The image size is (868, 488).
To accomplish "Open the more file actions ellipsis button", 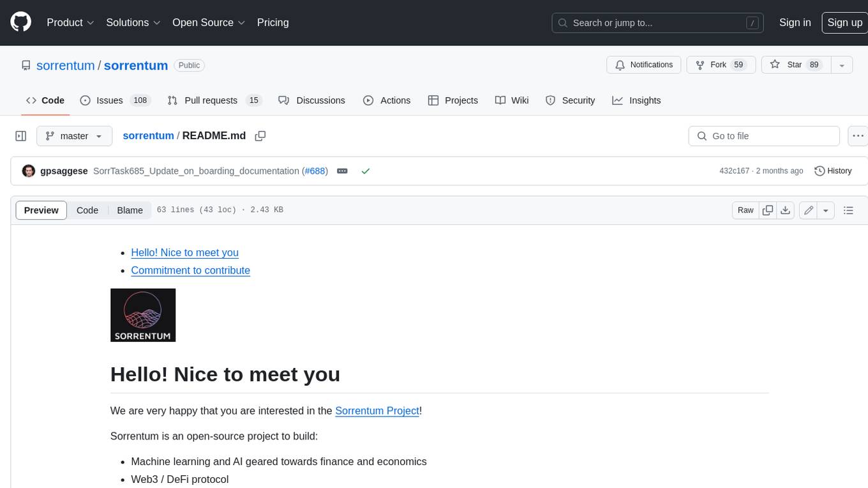I will 858,136.
